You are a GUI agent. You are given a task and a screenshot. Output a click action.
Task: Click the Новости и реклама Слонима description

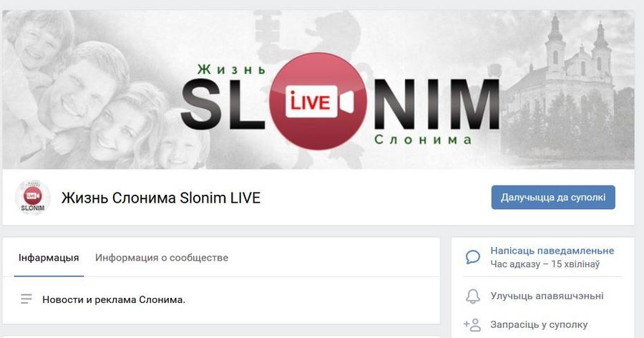(x=114, y=300)
